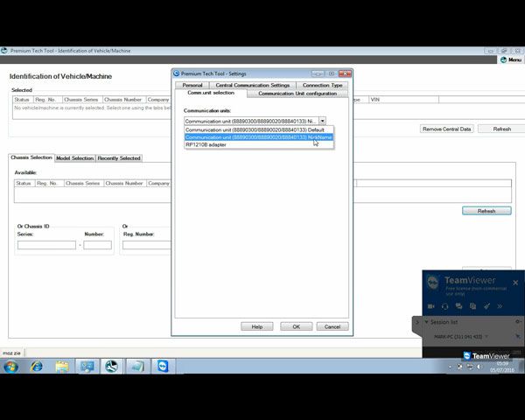Open Internet Explorer from the taskbar
525x420 pixels.
37,367
